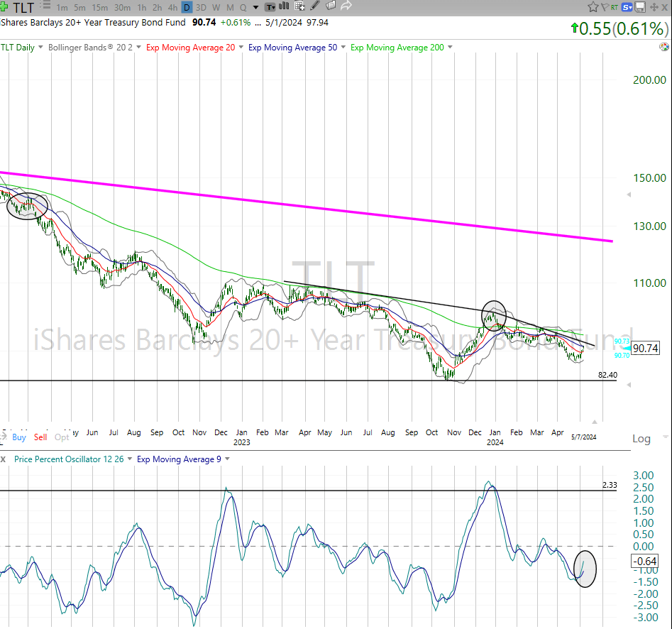Click the globe icon near the price axis
The height and width of the screenshot is (629, 672).
tap(663, 47)
